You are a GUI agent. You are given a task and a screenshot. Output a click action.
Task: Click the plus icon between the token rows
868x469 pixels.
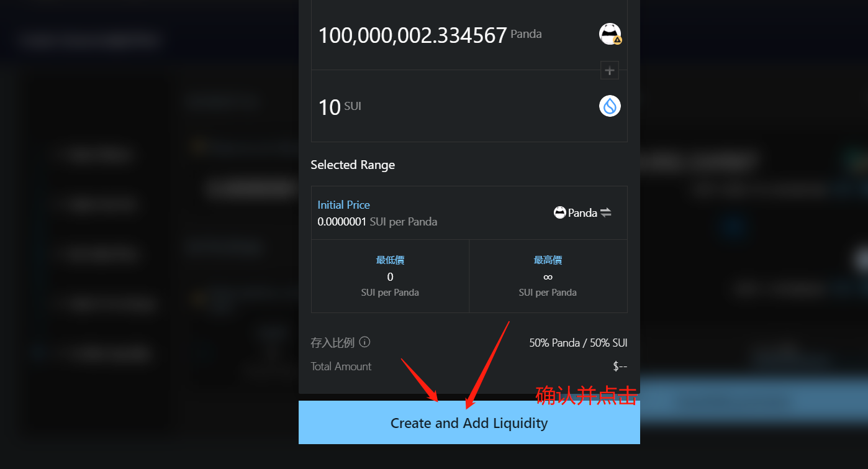pos(610,71)
